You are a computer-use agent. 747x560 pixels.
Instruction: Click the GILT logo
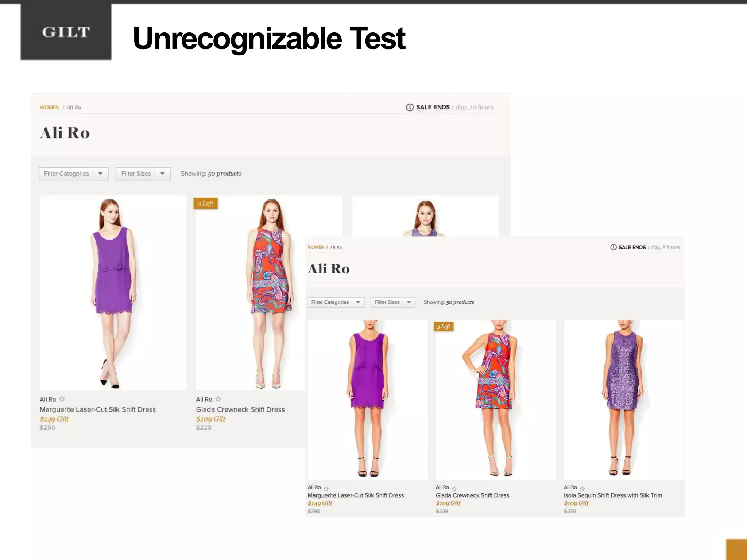click(66, 32)
